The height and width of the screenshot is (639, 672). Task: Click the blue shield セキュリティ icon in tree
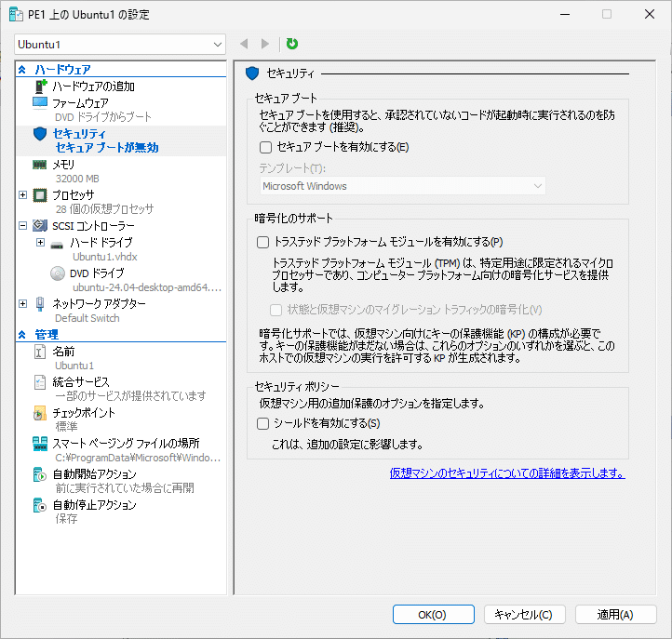[x=40, y=134]
